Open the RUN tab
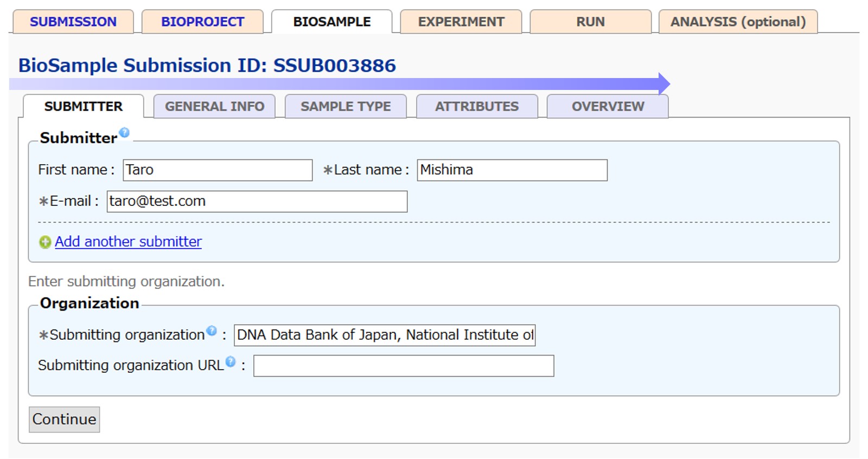The width and height of the screenshot is (868, 459). click(590, 22)
